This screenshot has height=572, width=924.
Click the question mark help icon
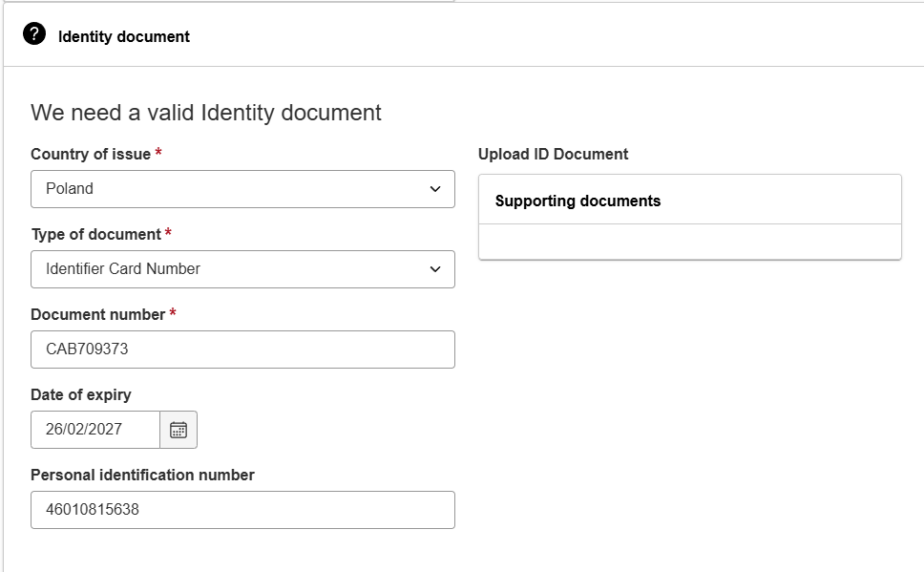(34, 33)
